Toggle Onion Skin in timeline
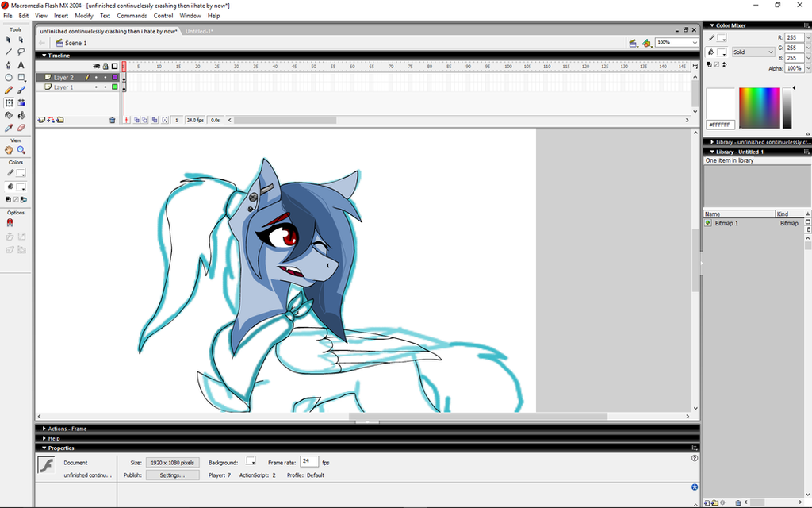Viewport: 812px width, 508px height. 136,120
